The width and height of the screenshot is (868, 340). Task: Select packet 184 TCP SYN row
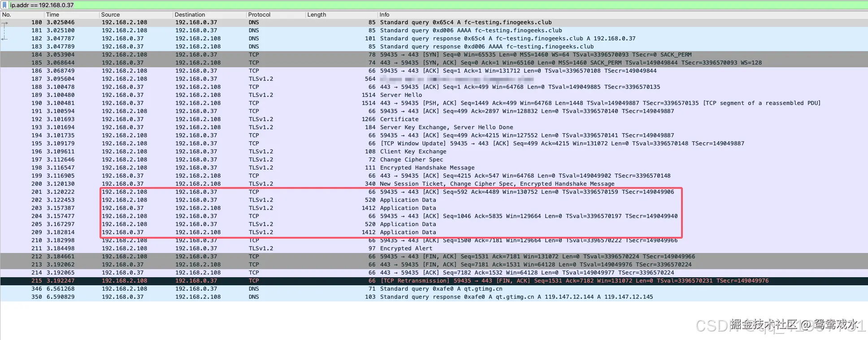434,55
